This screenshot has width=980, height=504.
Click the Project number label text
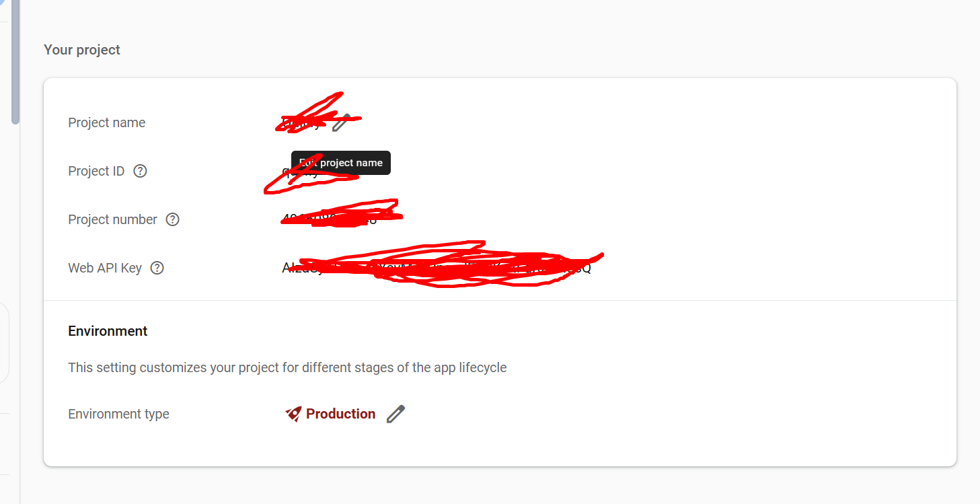[x=112, y=219]
